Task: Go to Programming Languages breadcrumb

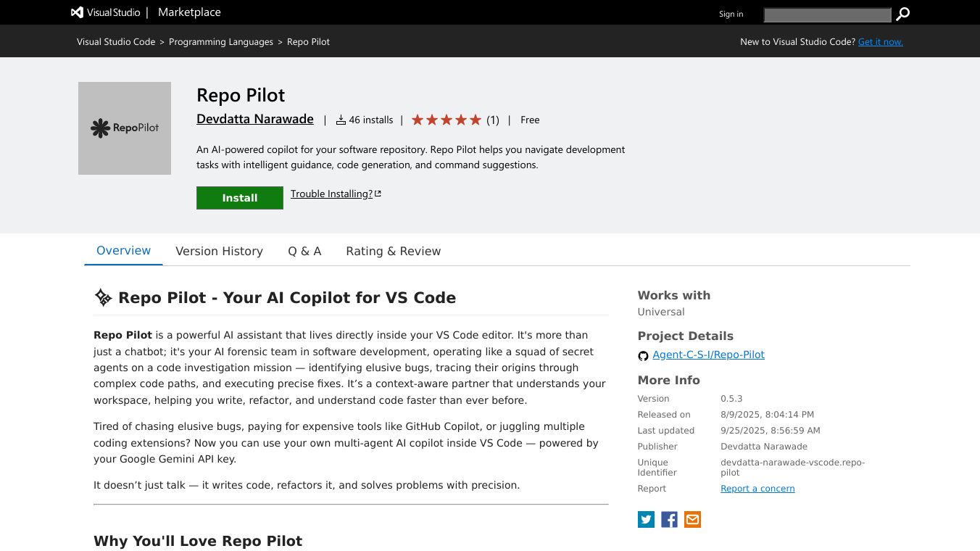Action: (221, 42)
